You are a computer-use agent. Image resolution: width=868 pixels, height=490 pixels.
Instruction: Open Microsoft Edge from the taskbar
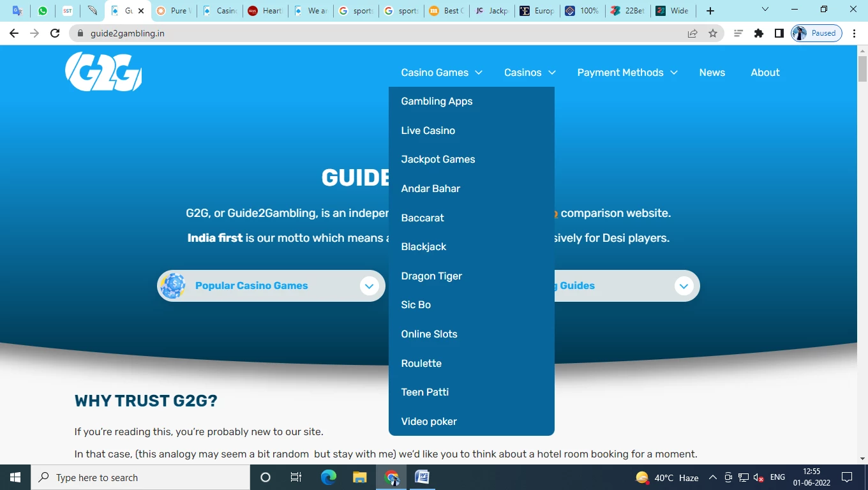[329, 477]
